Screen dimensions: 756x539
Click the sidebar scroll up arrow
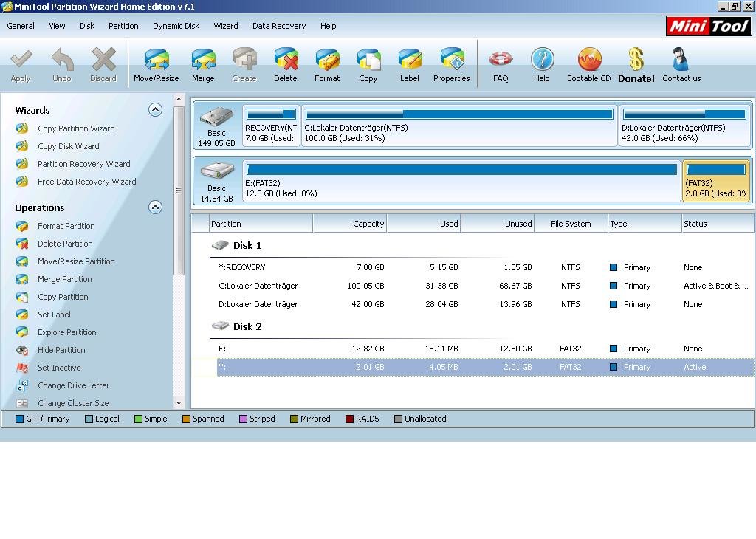pyautogui.click(x=179, y=99)
